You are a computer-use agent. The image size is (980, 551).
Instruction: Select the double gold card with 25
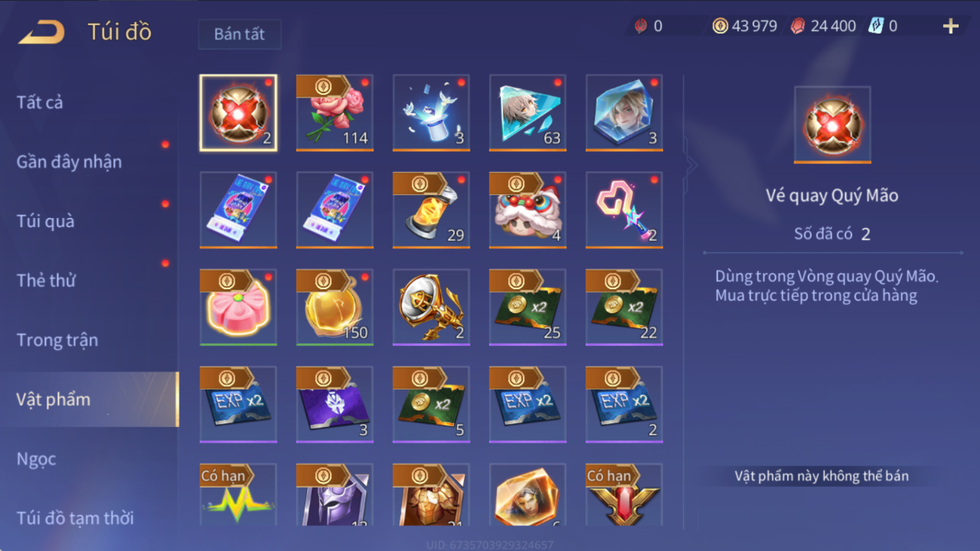pos(528,307)
